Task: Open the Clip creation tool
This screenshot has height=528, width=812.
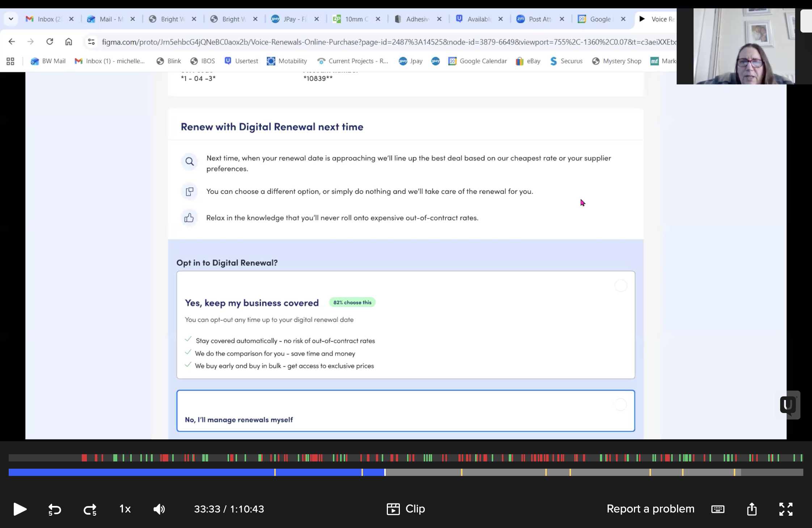Action: 406,509
